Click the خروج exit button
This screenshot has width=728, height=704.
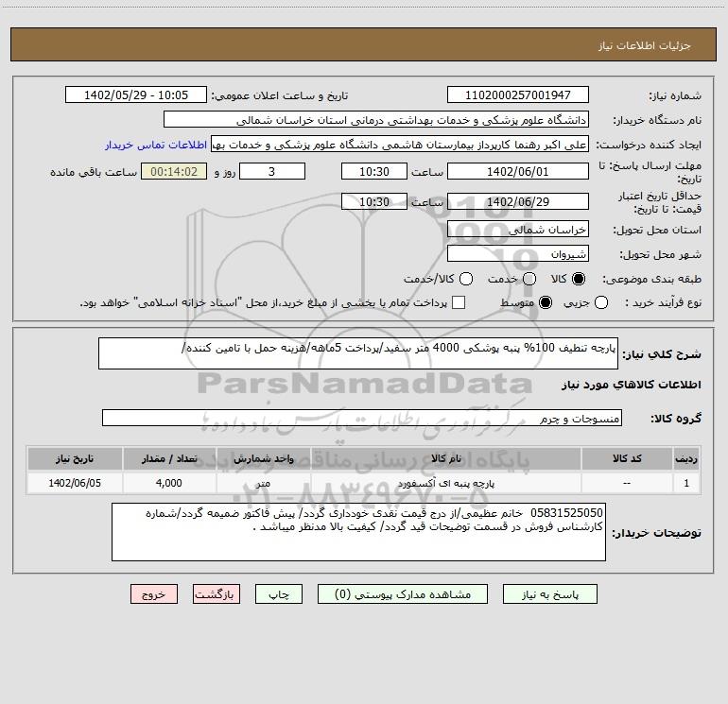point(154,594)
